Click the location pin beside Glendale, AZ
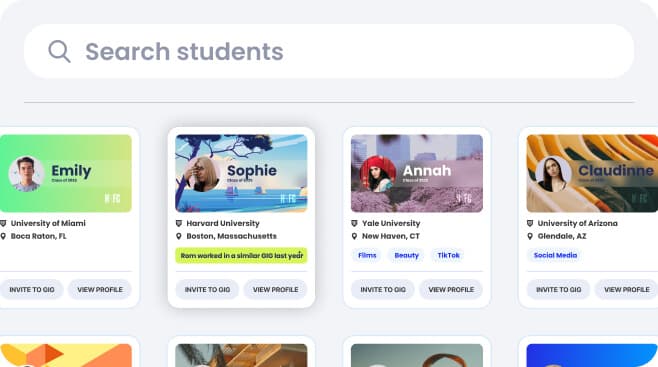The image size is (658, 367). tap(530, 236)
